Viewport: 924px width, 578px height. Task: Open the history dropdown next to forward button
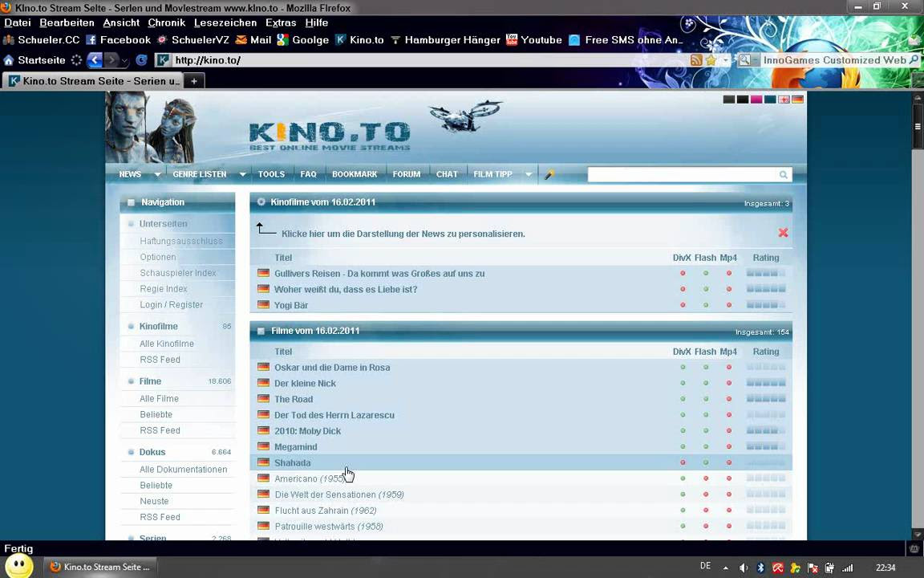pos(124,60)
